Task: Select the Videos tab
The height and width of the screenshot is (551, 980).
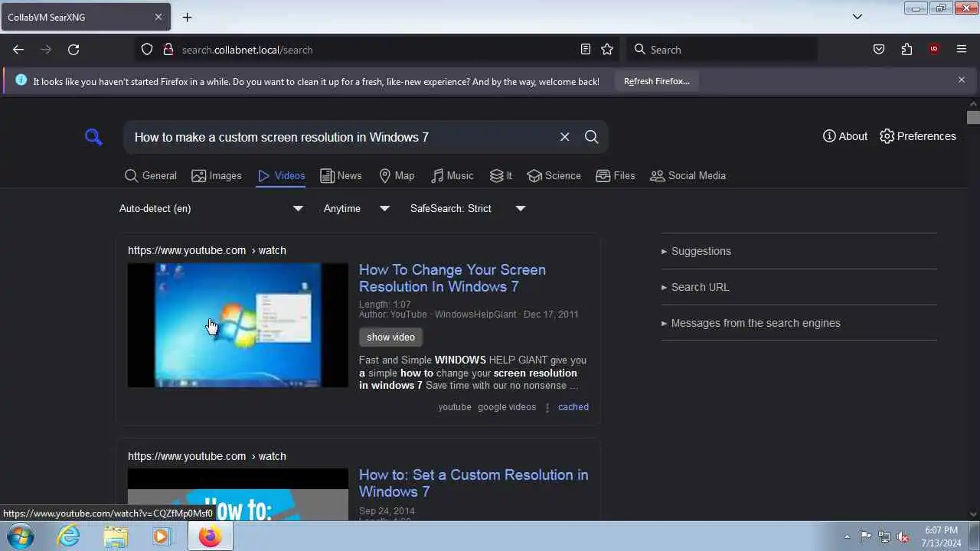Action: click(x=281, y=175)
